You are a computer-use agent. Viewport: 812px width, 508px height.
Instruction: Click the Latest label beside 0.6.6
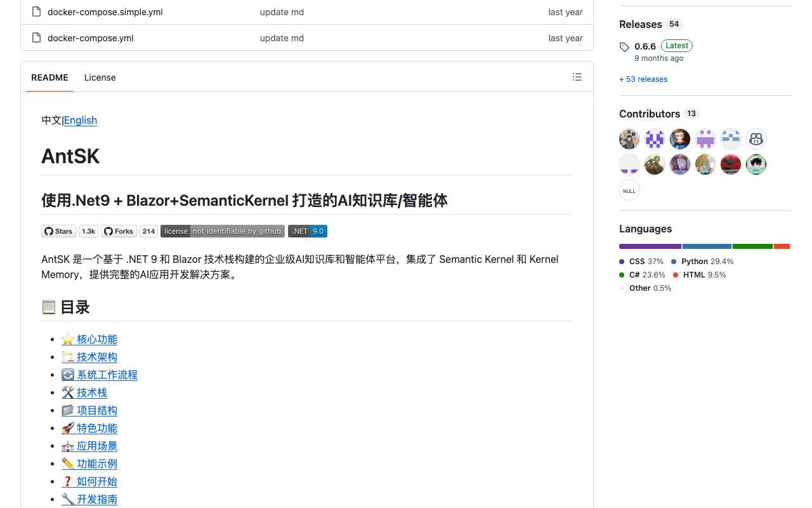[677, 46]
